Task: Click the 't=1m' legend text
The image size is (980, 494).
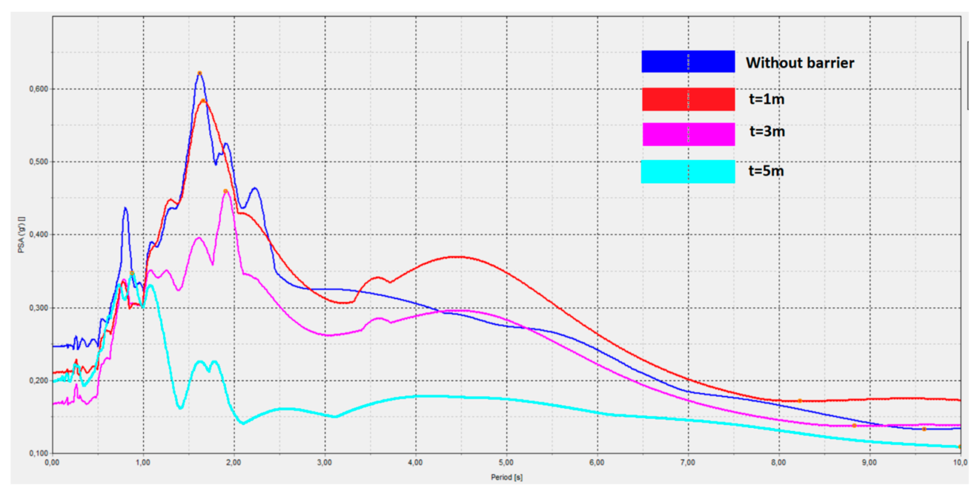Action: click(766, 99)
